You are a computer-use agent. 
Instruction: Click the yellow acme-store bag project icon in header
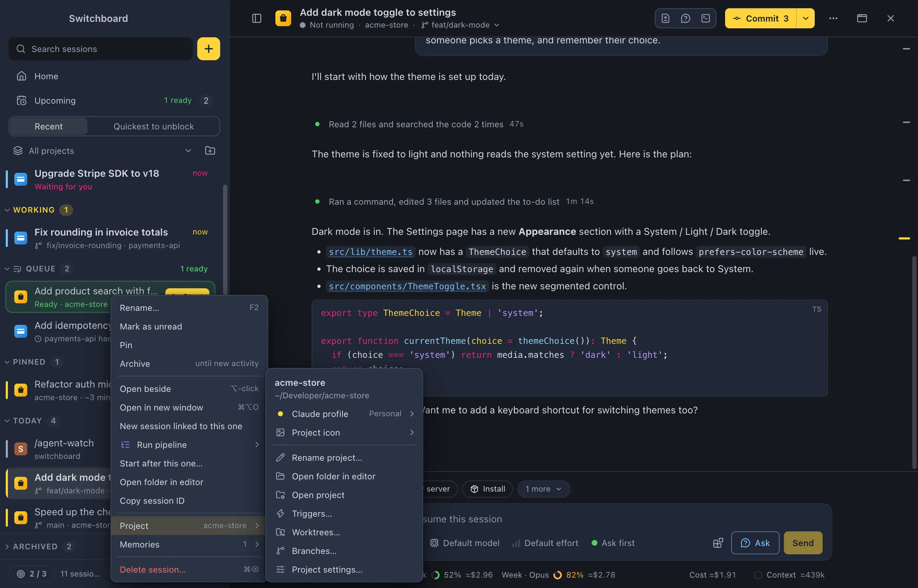[283, 18]
